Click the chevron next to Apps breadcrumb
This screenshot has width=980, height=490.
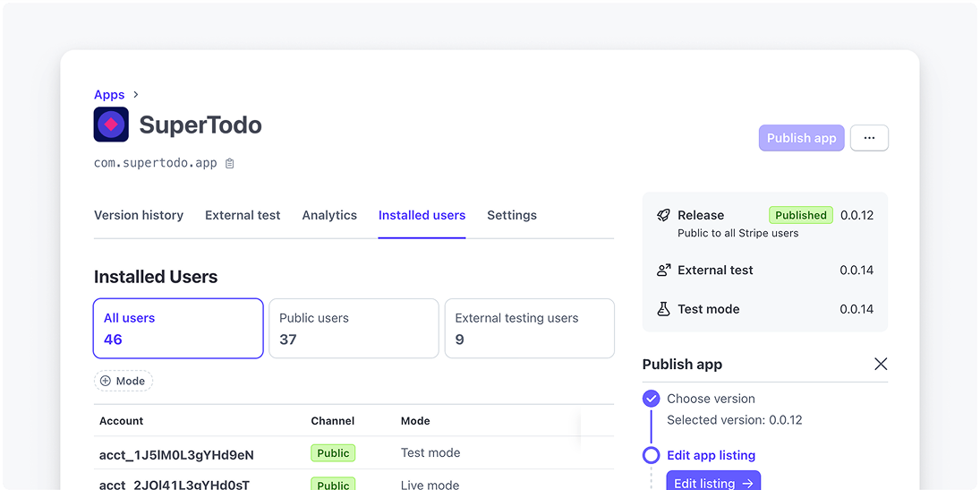(x=136, y=95)
